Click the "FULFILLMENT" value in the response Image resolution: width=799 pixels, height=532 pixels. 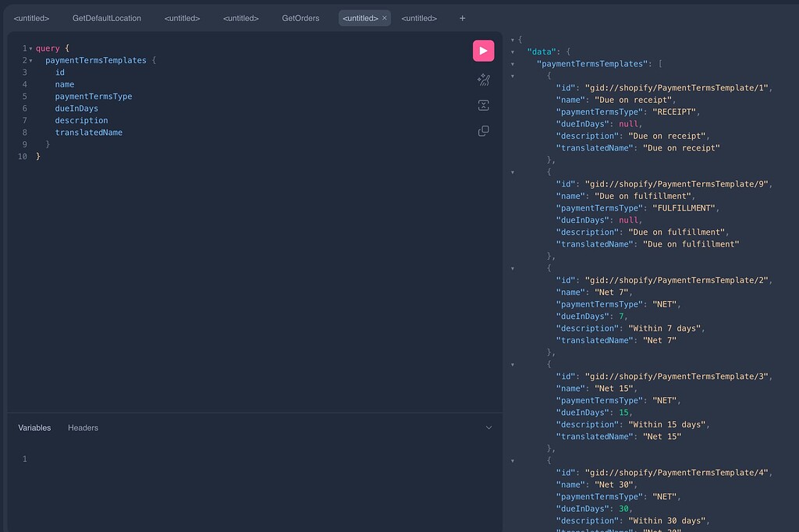click(684, 208)
